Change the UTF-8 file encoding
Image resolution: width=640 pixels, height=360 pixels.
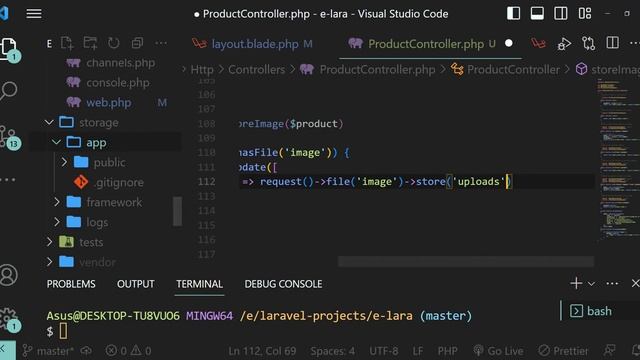coord(384,351)
